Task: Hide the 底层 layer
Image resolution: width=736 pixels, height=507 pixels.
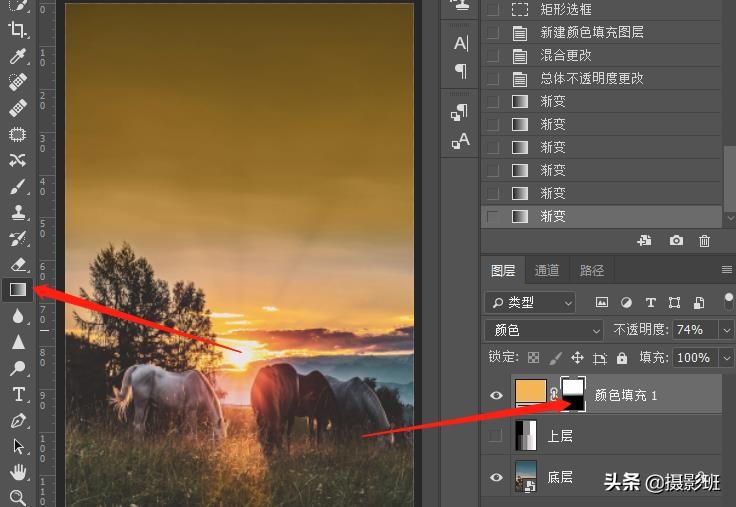Action: click(496, 477)
